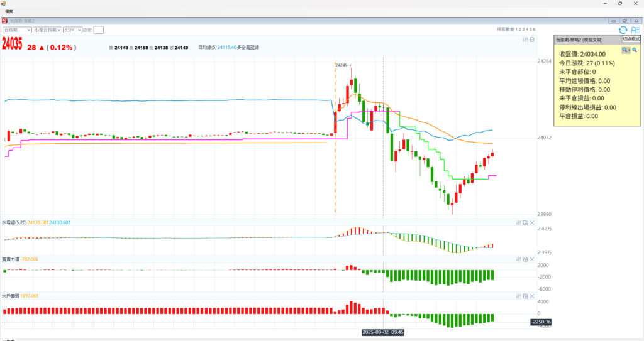Zoom in using magnifier plus icon

pyautogui.click(x=625, y=50)
